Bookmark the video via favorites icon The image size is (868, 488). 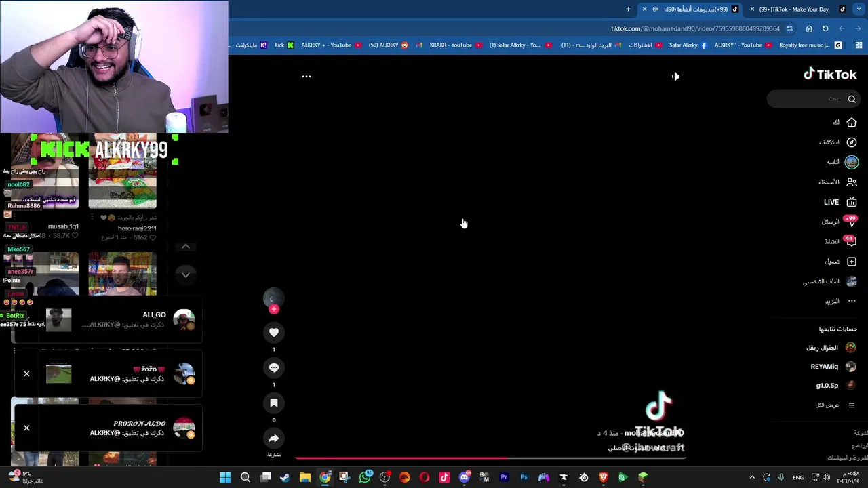pyautogui.click(x=274, y=403)
